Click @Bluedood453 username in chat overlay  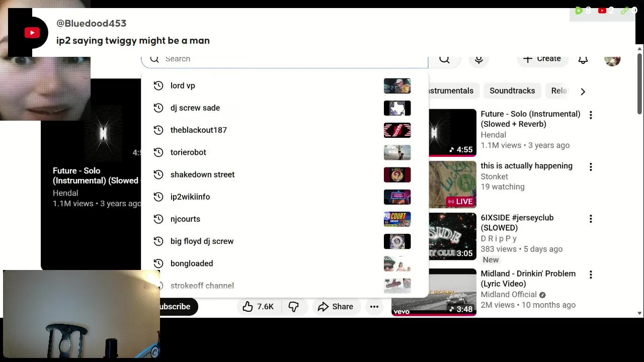click(91, 24)
